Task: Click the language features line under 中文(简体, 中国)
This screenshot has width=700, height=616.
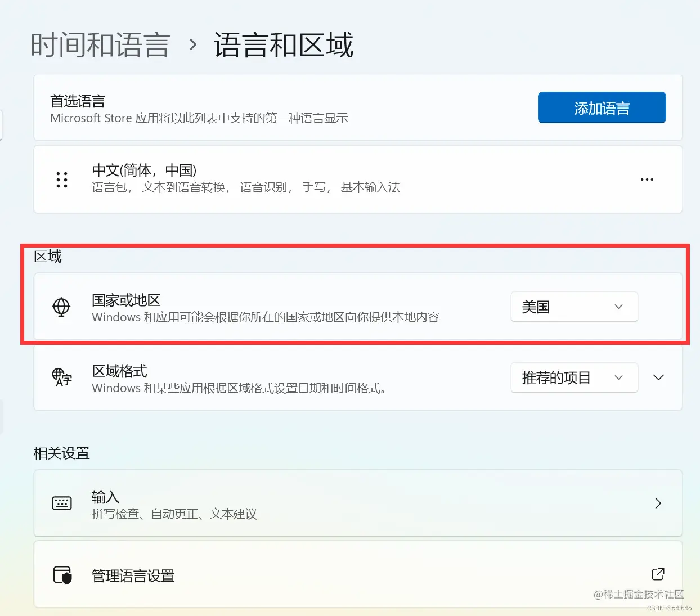Action: [246, 187]
